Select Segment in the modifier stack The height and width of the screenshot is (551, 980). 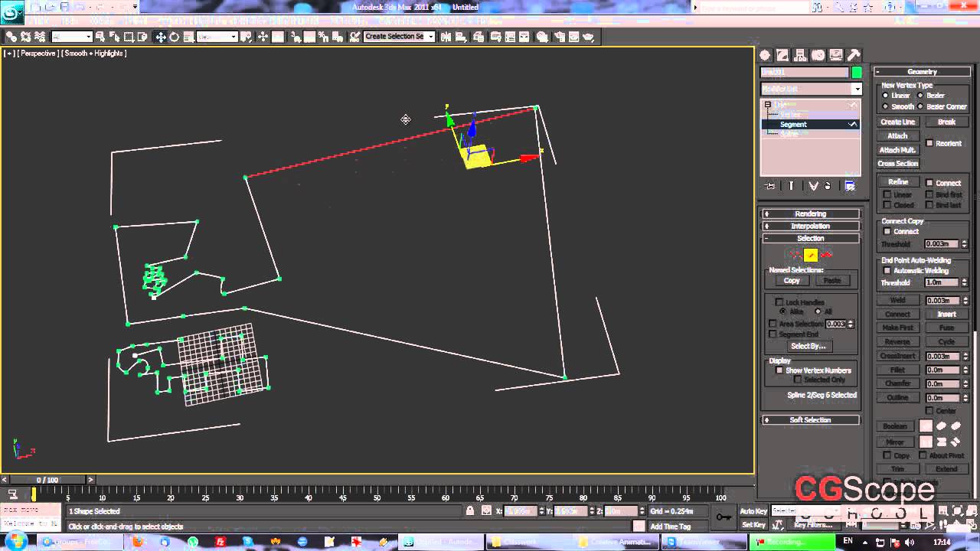[793, 124]
